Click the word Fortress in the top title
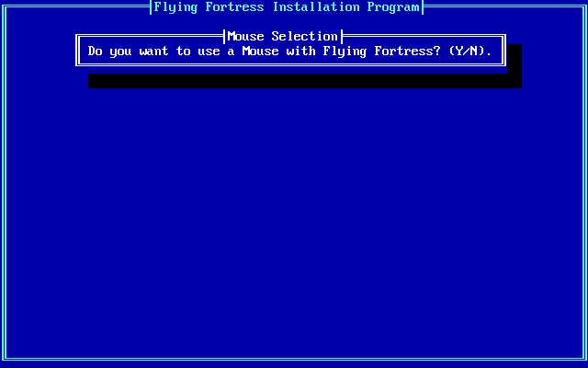Screen dimensions: 588x368 click(x=235, y=7)
